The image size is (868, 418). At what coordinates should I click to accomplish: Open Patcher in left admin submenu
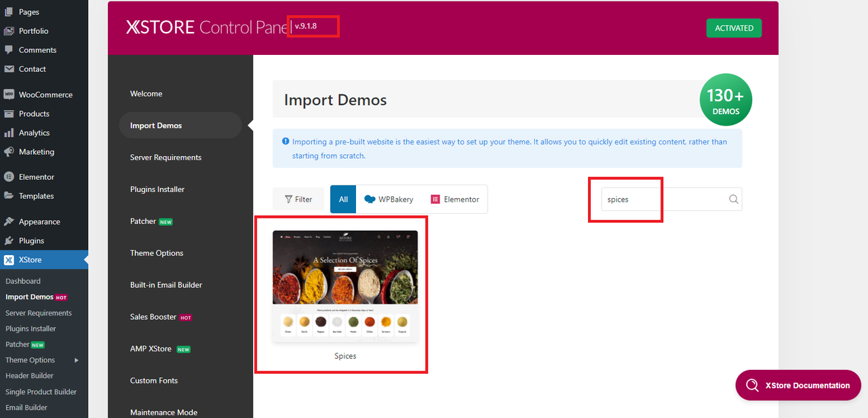coord(18,344)
